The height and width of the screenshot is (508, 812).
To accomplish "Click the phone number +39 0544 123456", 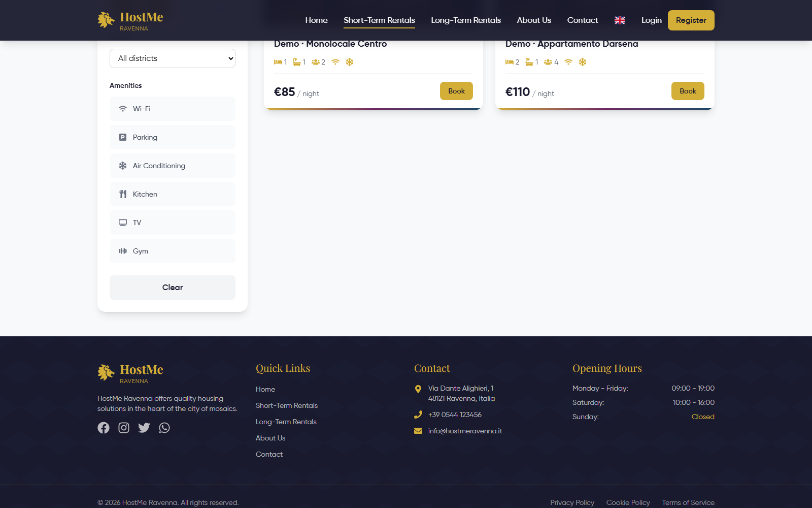I will coord(455,415).
